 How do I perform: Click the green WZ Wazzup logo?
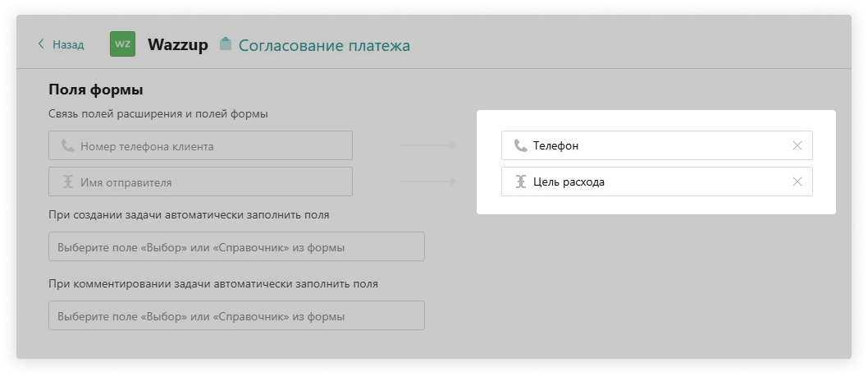122,44
